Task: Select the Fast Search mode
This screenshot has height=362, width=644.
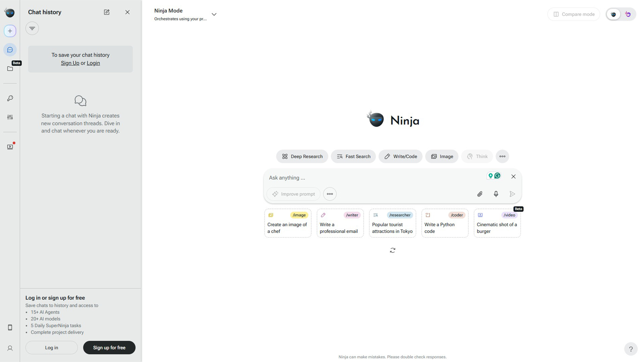Action: pos(353,157)
